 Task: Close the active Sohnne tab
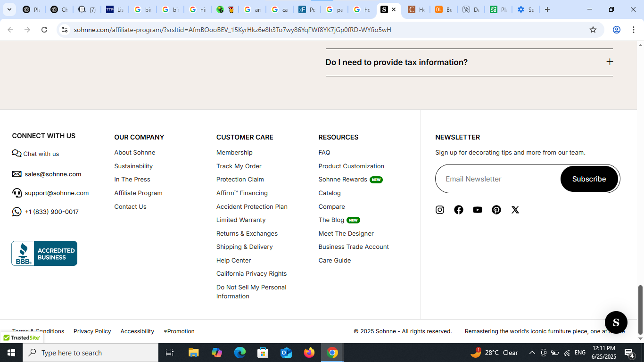pyautogui.click(x=394, y=9)
